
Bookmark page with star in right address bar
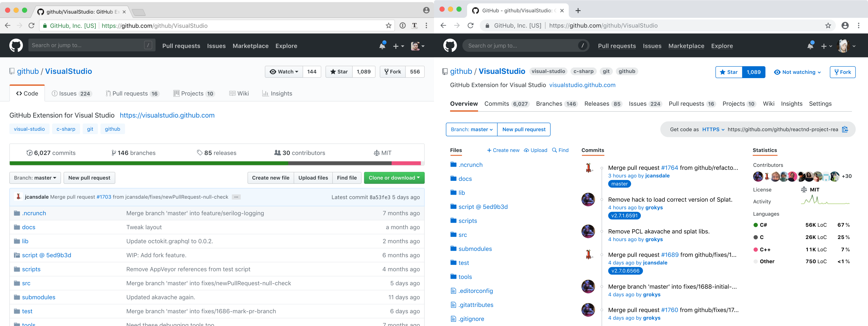[828, 26]
